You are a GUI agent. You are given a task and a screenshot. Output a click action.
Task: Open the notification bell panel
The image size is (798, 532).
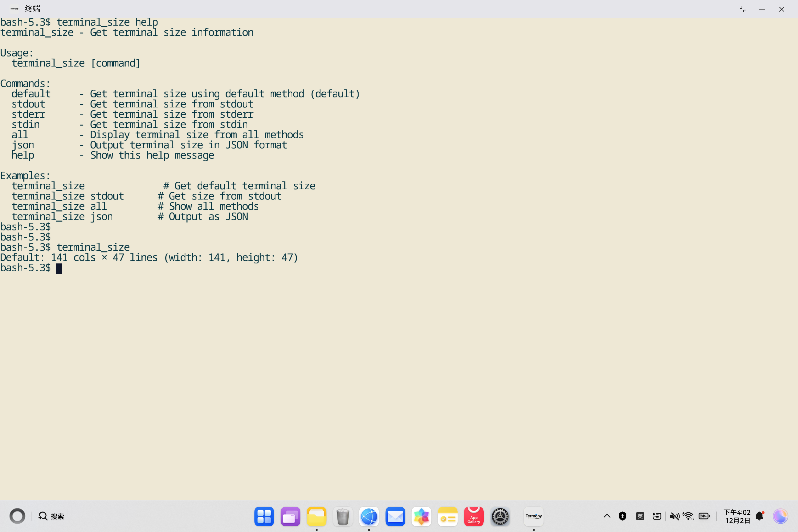760,516
